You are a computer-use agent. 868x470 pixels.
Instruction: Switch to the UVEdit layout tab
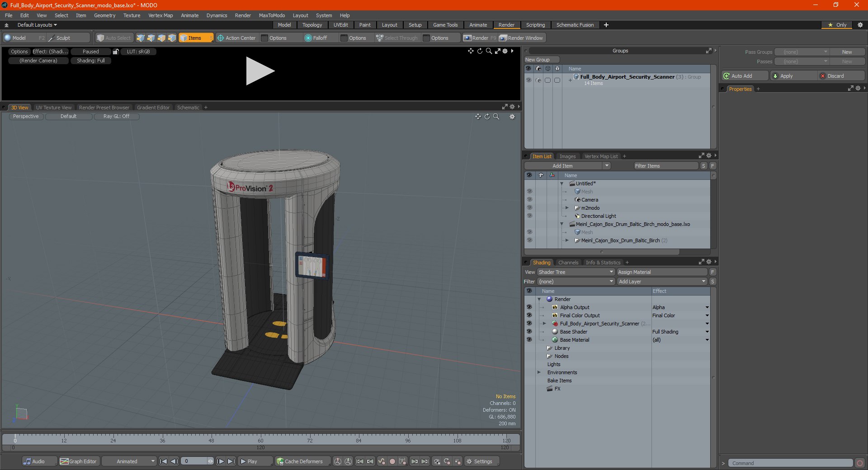click(x=340, y=25)
